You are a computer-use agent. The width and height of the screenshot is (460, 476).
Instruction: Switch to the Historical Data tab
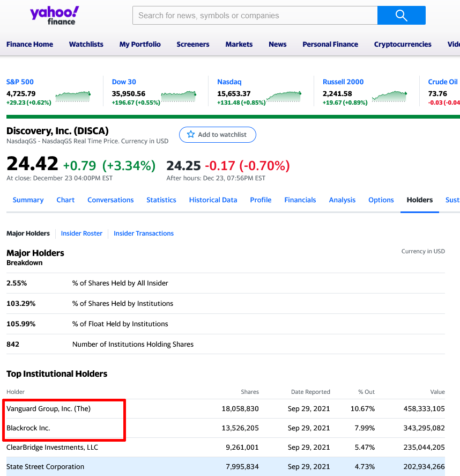(x=213, y=200)
